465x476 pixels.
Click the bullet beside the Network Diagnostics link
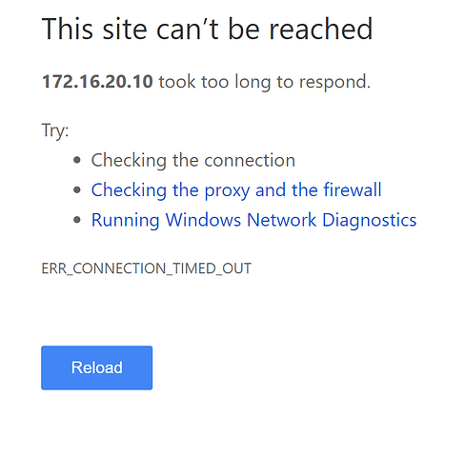click(x=77, y=220)
